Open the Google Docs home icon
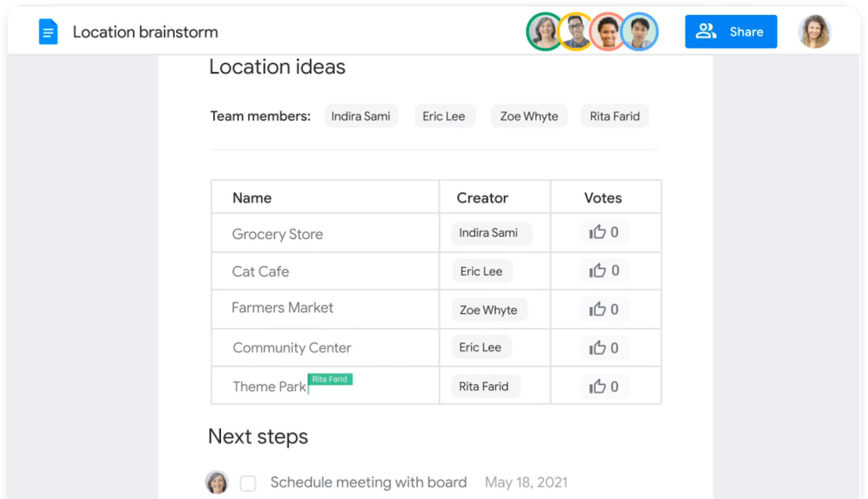 click(x=48, y=31)
